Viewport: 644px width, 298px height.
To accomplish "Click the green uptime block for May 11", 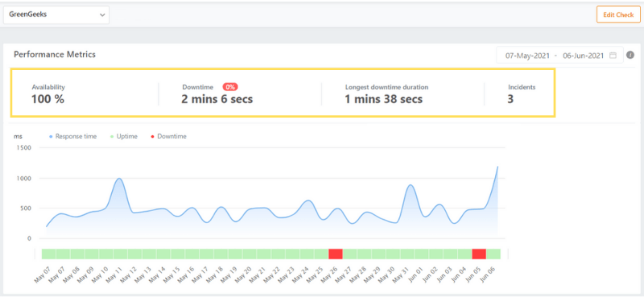I will pyautogui.click(x=120, y=254).
